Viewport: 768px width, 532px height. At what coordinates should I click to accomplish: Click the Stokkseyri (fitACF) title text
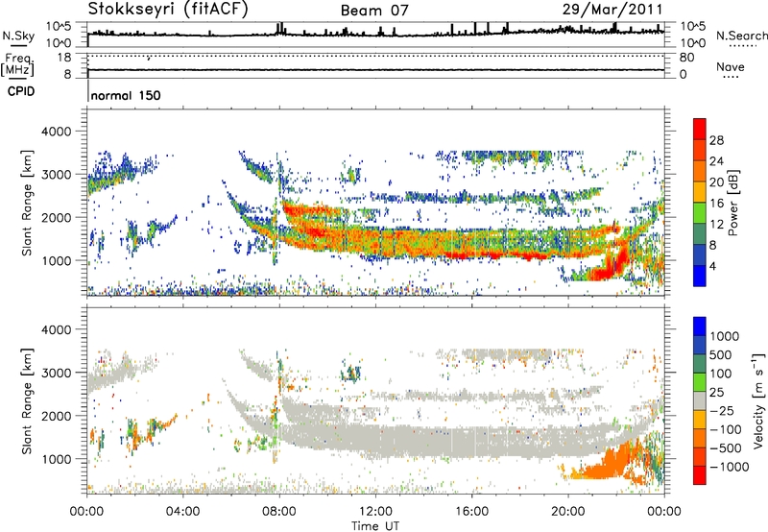pyautogui.click(x=168, y=9)
